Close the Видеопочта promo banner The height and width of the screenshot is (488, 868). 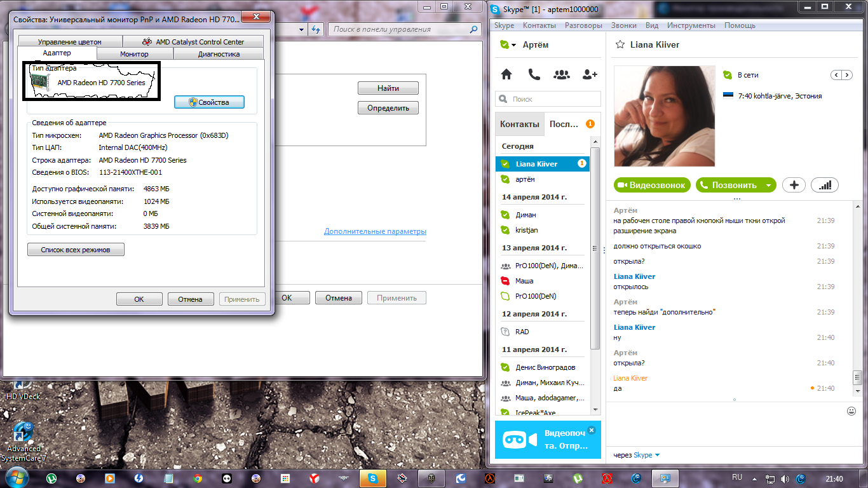coord(592,430)
